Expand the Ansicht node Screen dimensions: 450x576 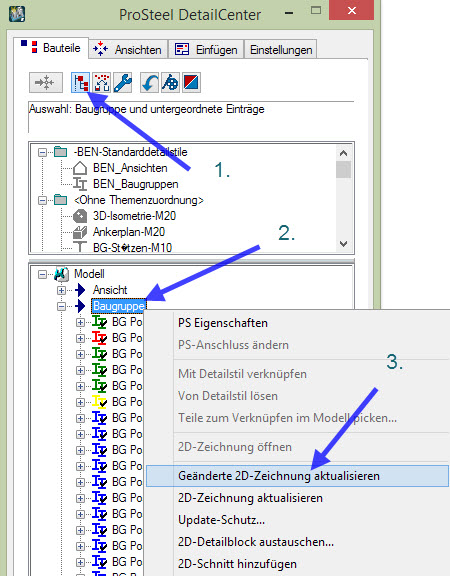(x=61, y=290)
